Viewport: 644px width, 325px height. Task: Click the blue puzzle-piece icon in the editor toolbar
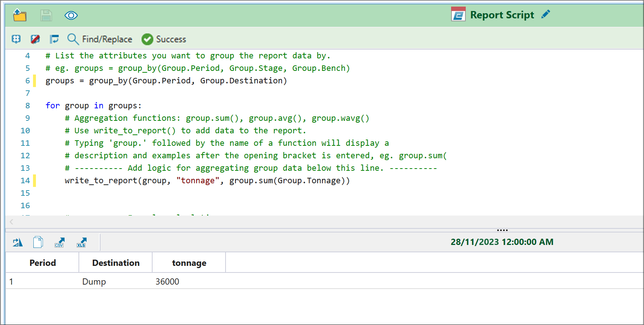(x=16, y=39)
